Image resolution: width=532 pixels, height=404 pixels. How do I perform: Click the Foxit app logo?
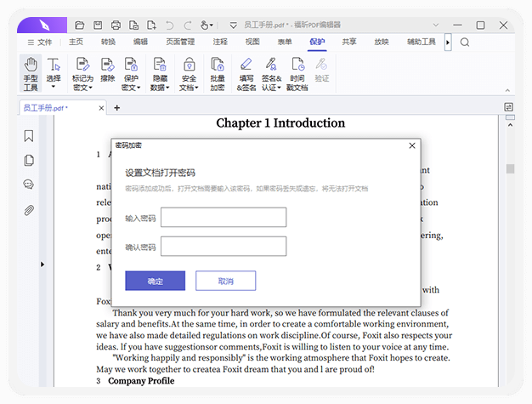tap(43, 26)
